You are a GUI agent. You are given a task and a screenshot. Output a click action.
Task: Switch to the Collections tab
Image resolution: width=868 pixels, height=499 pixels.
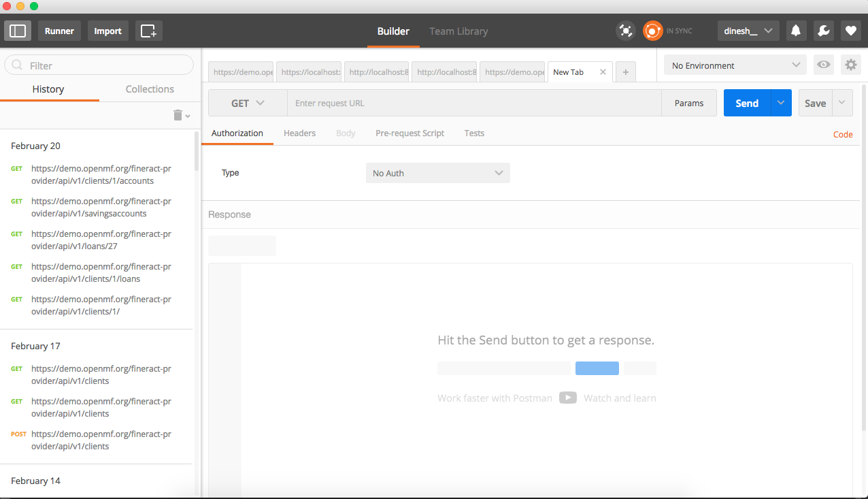(x=150, y=89)
